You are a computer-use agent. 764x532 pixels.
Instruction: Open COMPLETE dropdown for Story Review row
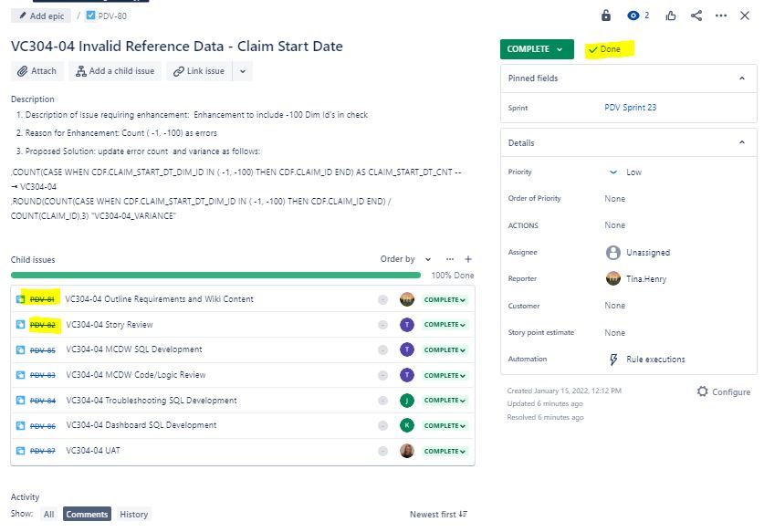click(445, 325)
